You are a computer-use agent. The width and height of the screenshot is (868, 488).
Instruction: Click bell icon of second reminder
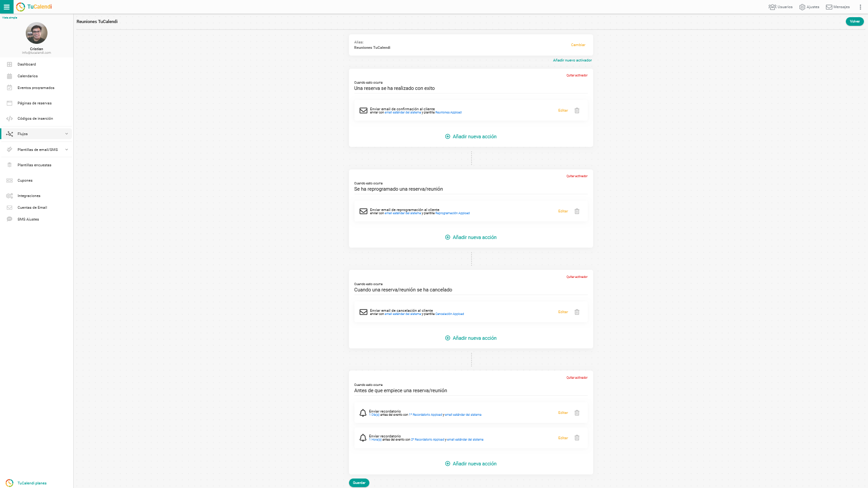(x=363, y=438)
